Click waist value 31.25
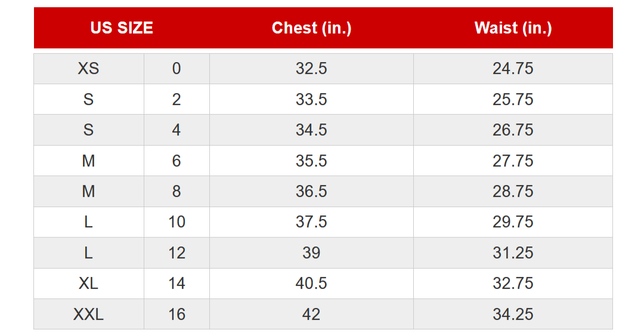Screen dimensions: 644x336 513,253
